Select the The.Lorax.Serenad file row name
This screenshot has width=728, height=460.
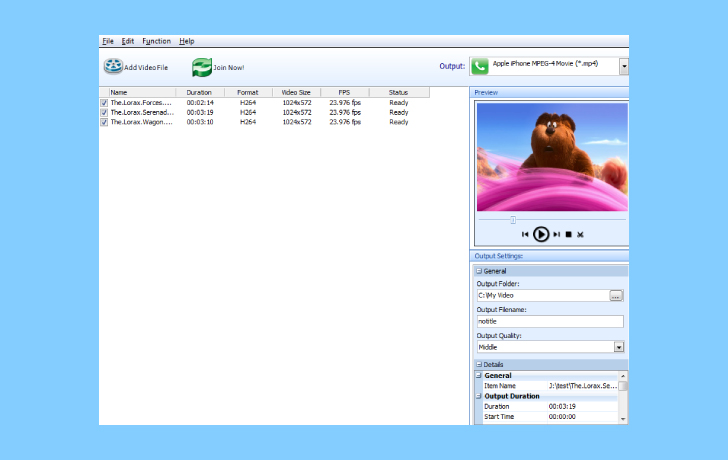pos(142,113)
